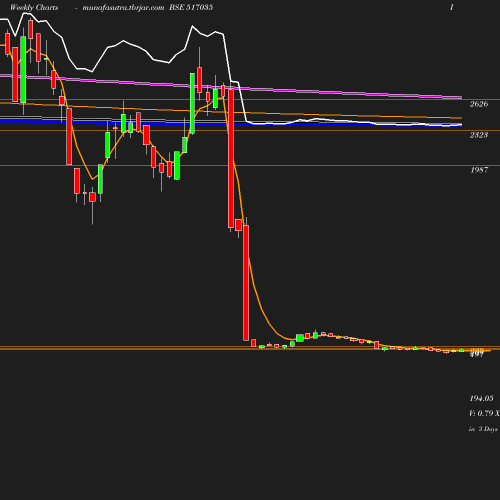
Task: Click the 2323 price level label
Action: click(479, 135)
